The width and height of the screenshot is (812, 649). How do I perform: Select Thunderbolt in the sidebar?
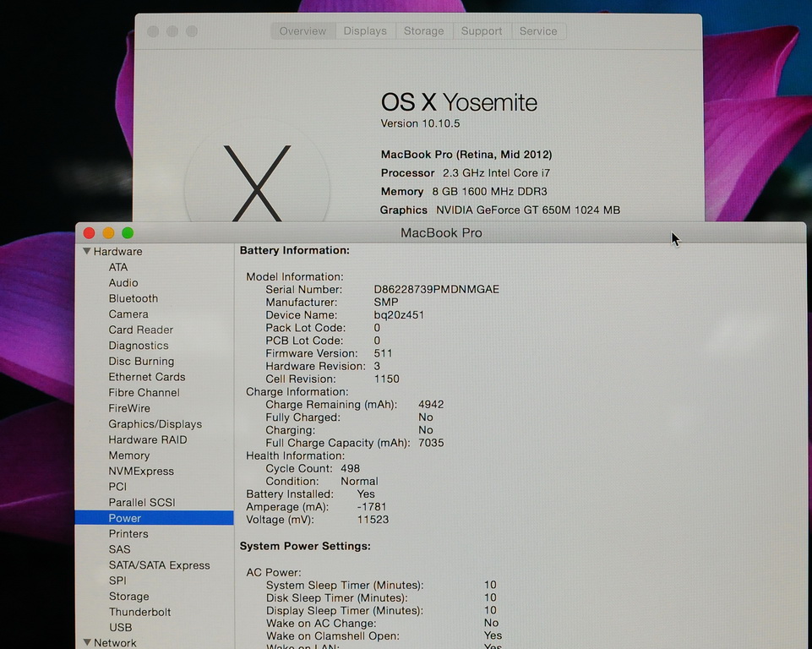click(139, 612)
